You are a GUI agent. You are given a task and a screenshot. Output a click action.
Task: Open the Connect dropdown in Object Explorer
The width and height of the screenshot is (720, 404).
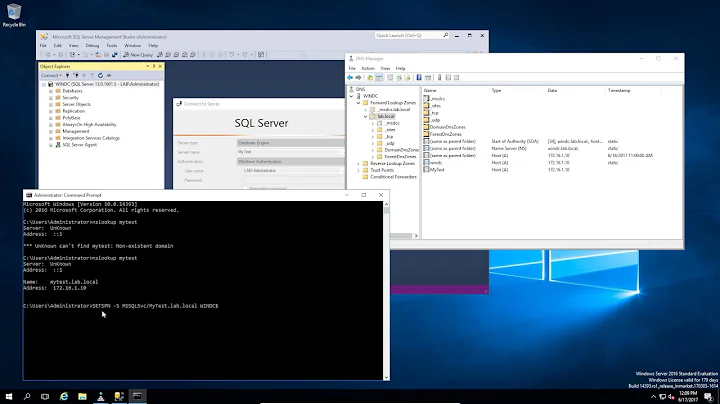coord(51,75)
